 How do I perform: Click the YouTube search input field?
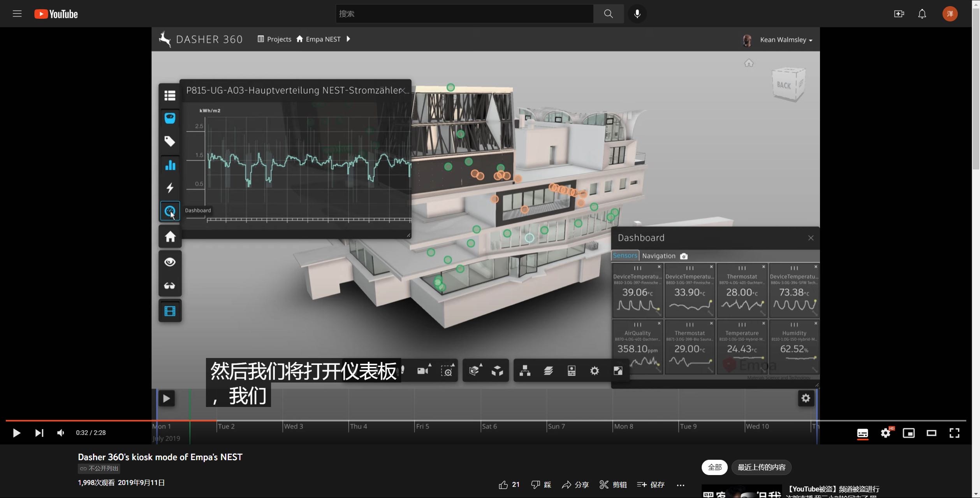click(x=464, y=14)
